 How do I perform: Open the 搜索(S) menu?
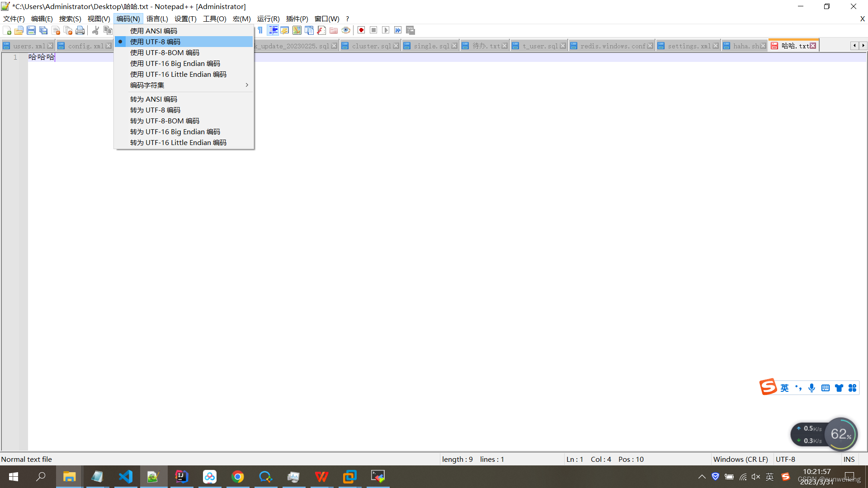click(x=70, y=19)
